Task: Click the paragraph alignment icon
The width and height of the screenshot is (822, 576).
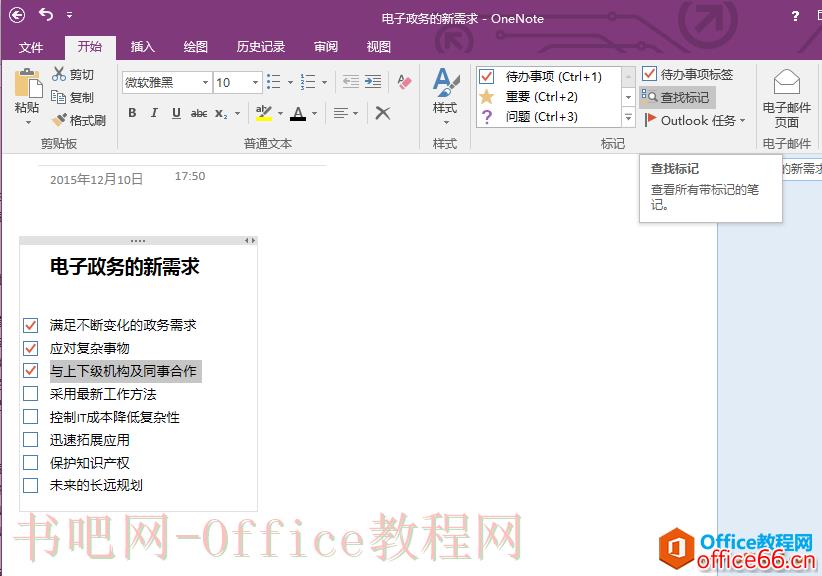Action: pyautogui.click(x=341, y=113)
